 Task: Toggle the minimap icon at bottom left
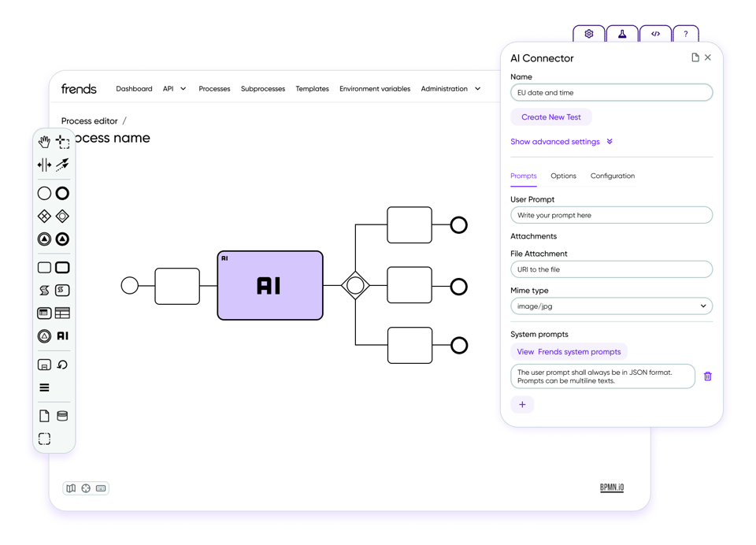(71, 488)
